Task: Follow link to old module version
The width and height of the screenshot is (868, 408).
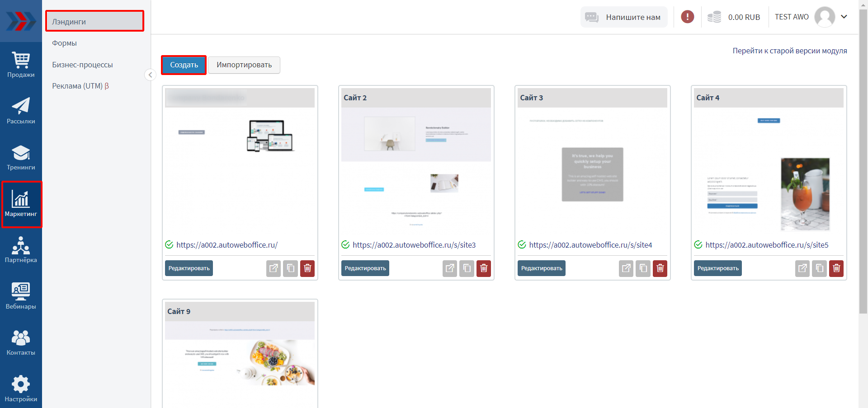Action: 789,51
